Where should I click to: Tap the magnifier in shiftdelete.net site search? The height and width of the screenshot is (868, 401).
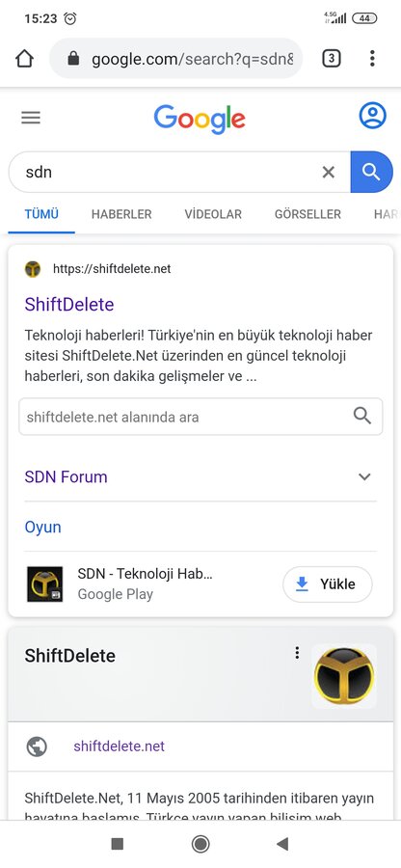click(362, 416)
